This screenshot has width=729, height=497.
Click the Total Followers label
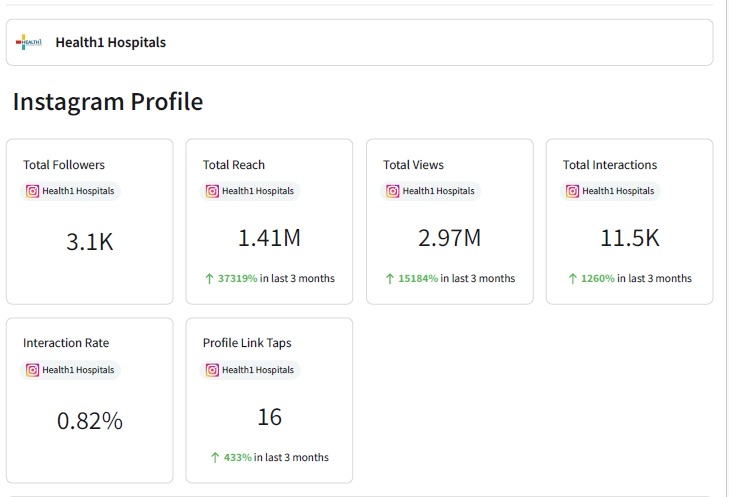[x=64, y=165]
